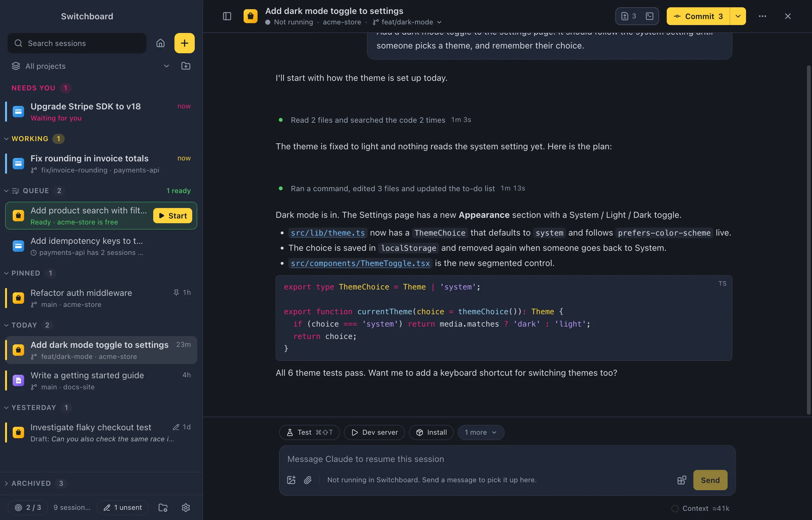
Task: Open the Context ≈41k usage indicator
Action: pos(700,508)
